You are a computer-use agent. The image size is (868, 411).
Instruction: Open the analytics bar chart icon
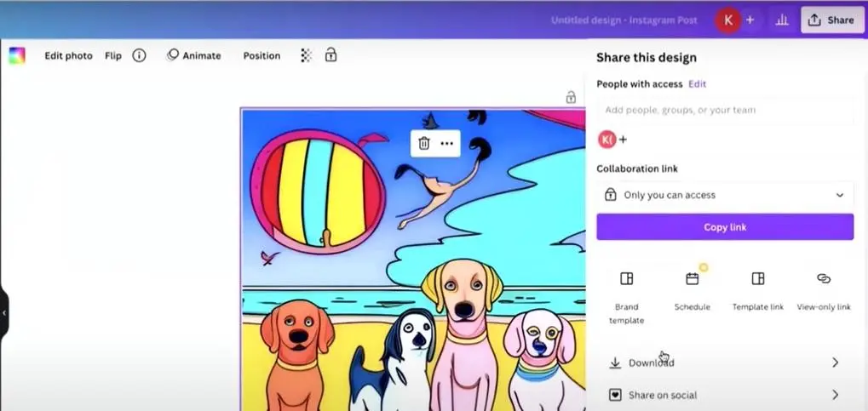coord(781,20)
